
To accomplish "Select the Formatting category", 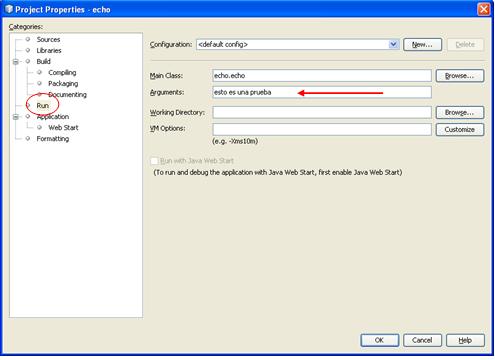I will [x=53, y=138].
